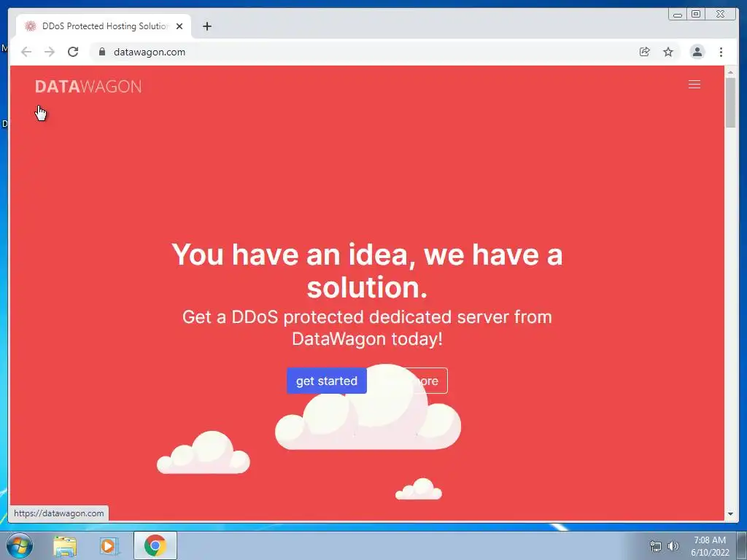Click the partly hidden learn more button

[x=410, y=381]
